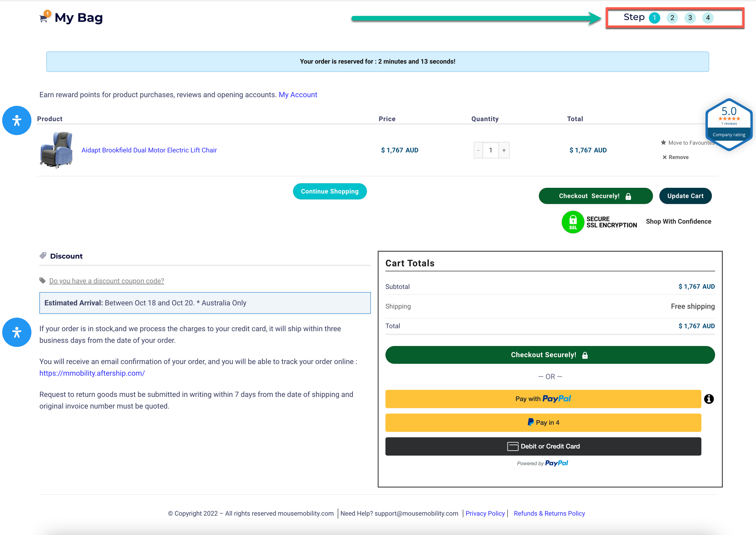
Task: Click the green SSL encryption badge
Action: click(x=572, y=222)
